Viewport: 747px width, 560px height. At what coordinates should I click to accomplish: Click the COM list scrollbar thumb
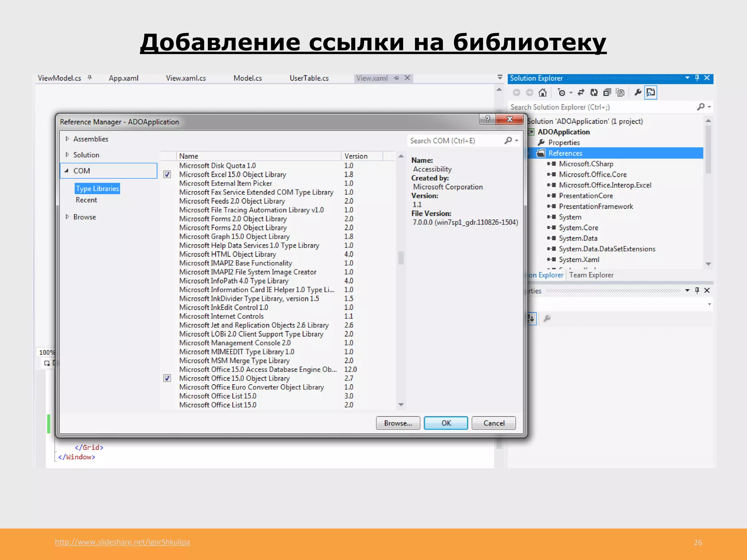(x=401, y=257)
